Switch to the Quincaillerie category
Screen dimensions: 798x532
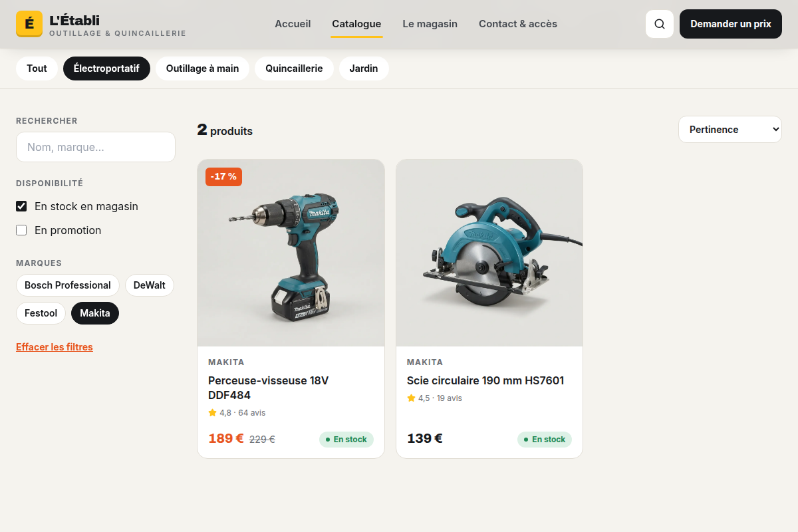pyautogui.click(x=294, y=68)
